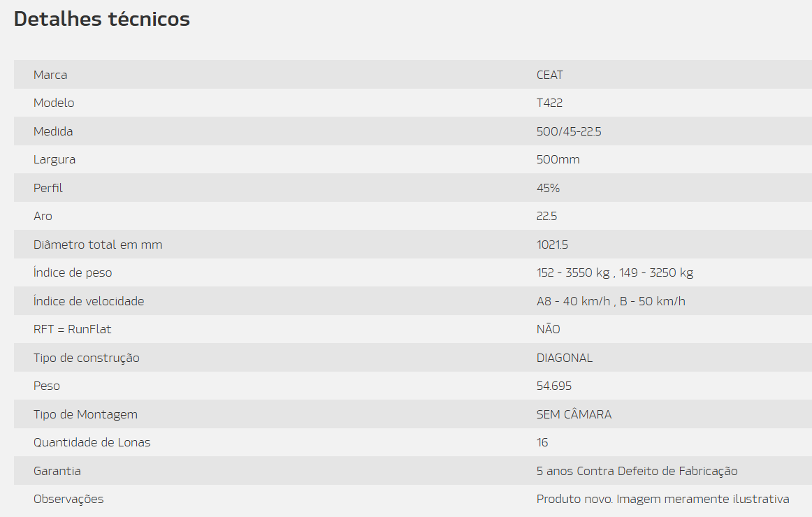Click the 1021.5 diameter value
Viewport: 812px width, 517px height.
552,245
